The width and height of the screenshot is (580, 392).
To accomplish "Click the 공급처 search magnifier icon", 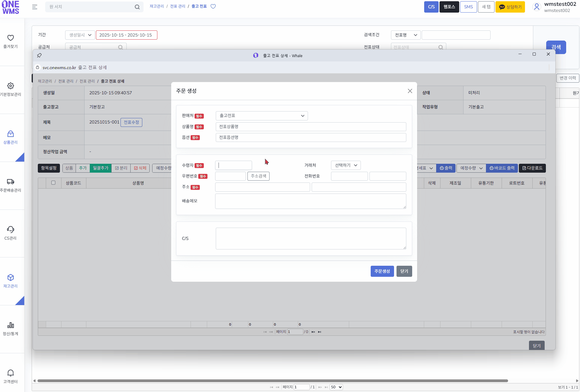I will point(120,47).
